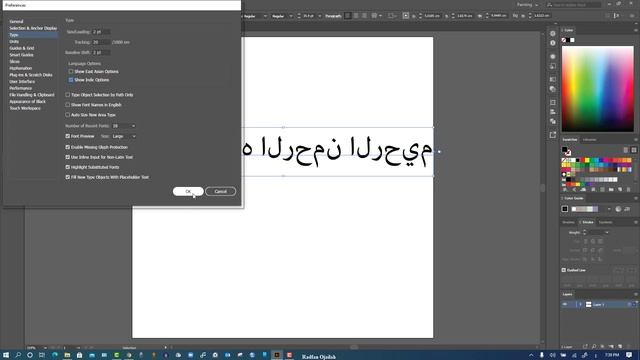Viewport: 640px width, 360px height.
Task: Align paragraph right in control bar
Action: point(364,16)
